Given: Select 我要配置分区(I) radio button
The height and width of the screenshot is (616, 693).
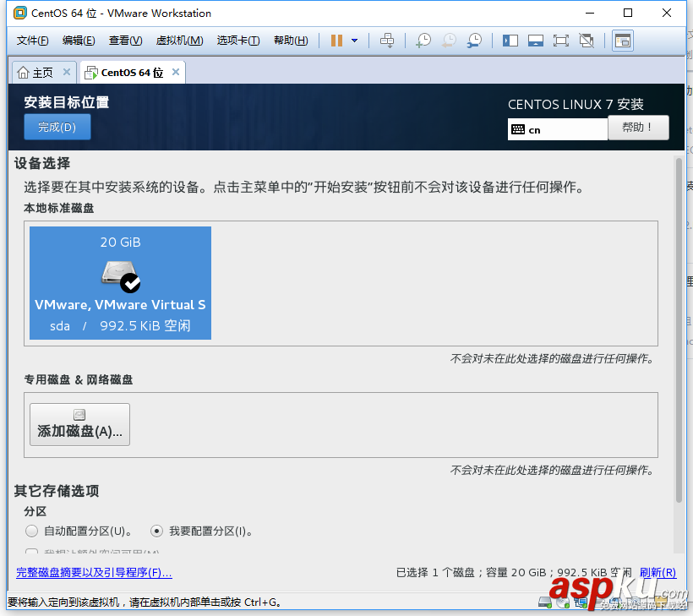Looking at the screenshot, I should (156, 531).
